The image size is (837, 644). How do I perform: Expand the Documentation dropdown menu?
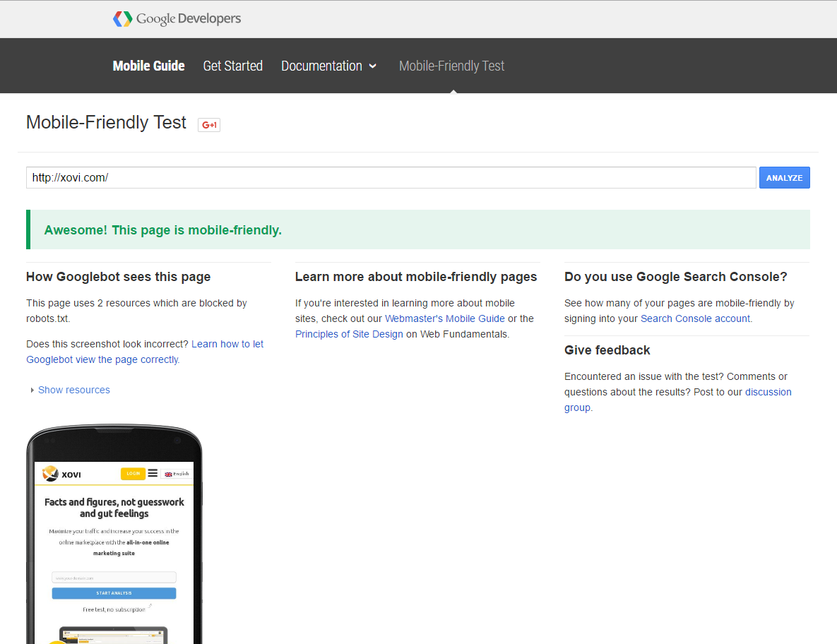328,66
